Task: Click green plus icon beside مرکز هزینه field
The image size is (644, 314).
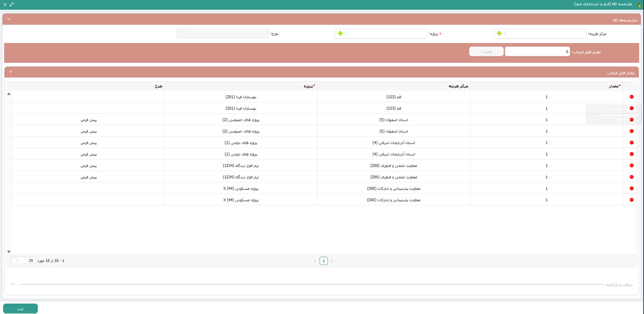Action: 499,34
